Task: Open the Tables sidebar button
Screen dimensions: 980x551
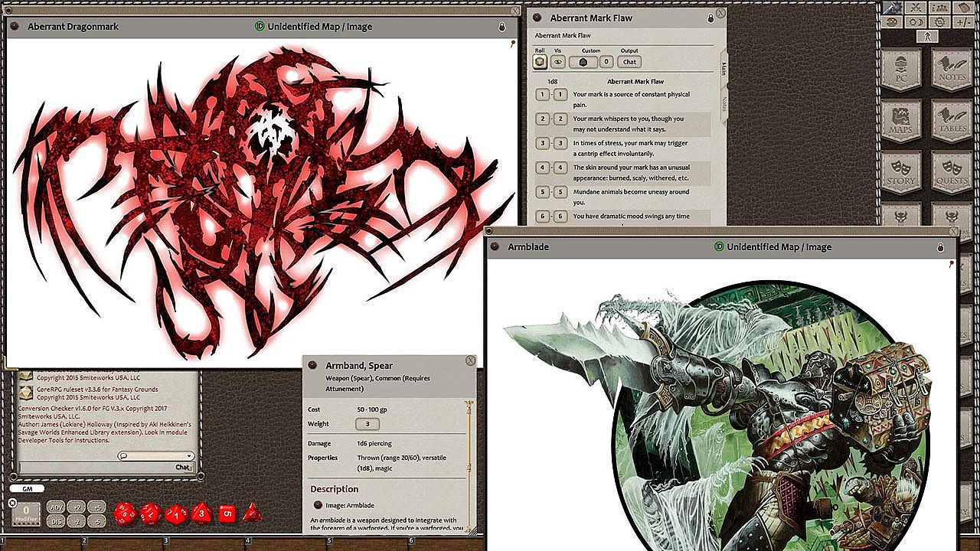Action: tap(951, 120)
